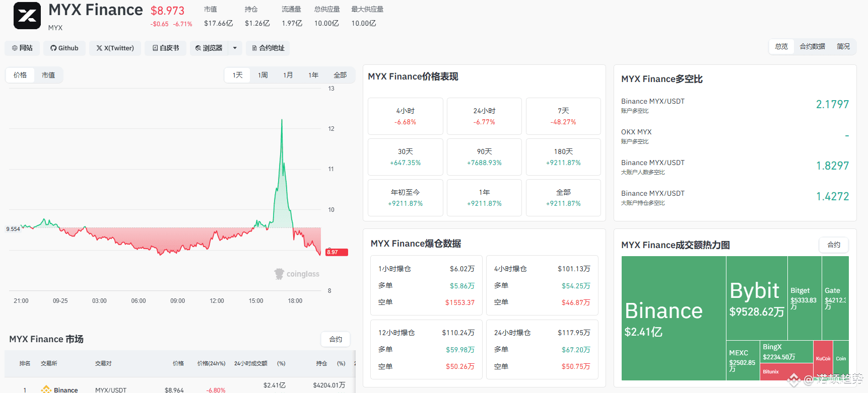Open the X(Twitter) link button
868x393 pixels.
[x=115, y=48]
